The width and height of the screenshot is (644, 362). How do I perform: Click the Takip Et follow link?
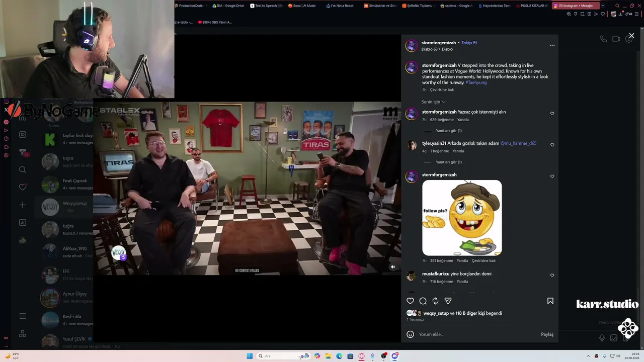(469, 43)
